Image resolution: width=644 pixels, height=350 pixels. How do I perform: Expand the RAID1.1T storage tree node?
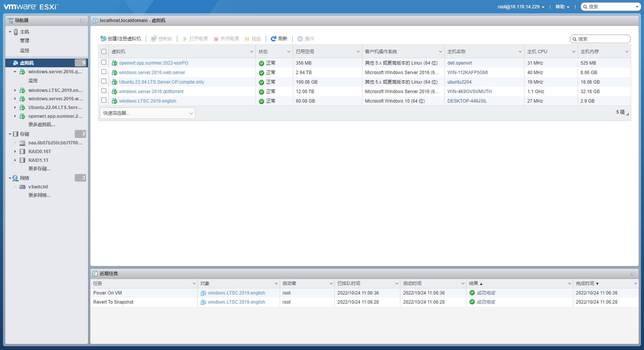[x=15, y=160]
